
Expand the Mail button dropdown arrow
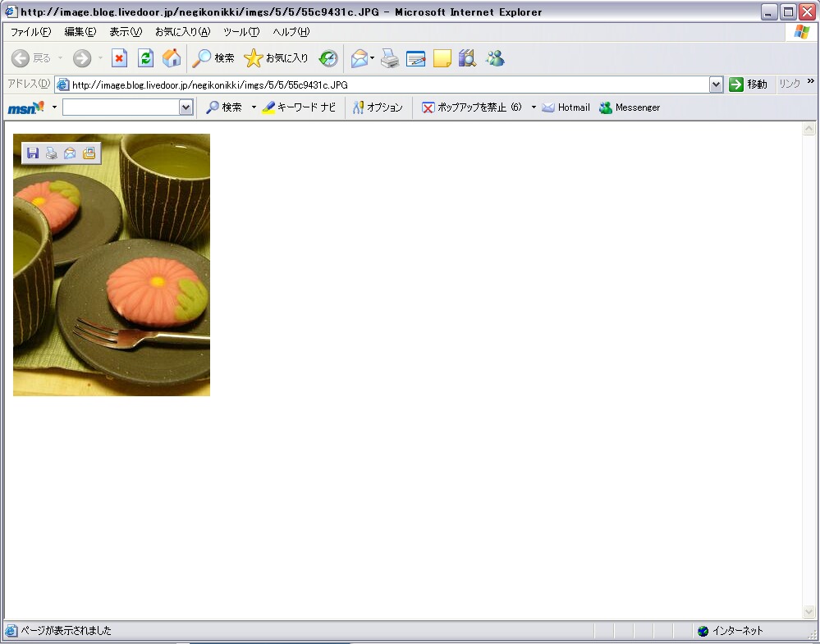click(373, 58)
